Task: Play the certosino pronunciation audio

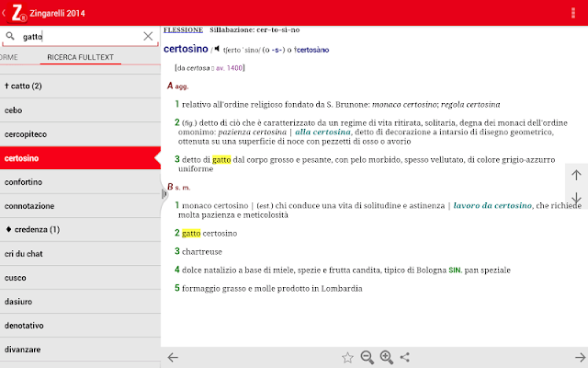Action: pyautogui.click(x=217, y=49)
